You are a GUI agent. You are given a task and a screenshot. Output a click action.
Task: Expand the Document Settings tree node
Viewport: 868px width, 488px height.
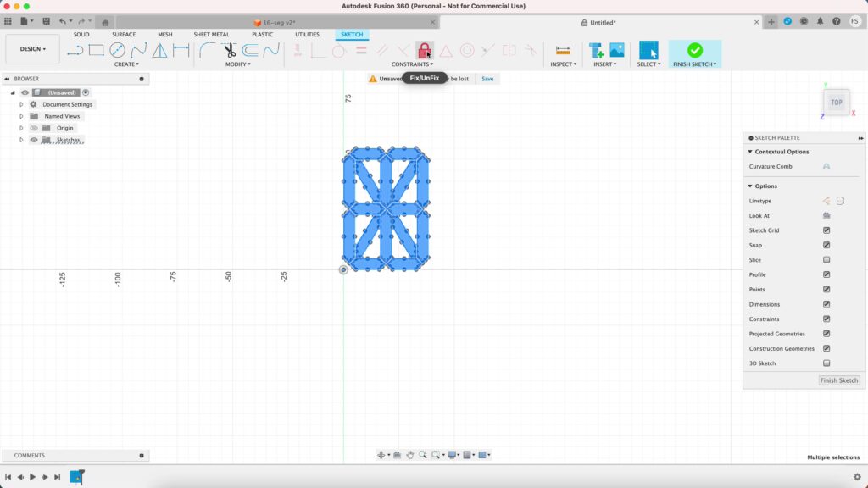point(21,104)
